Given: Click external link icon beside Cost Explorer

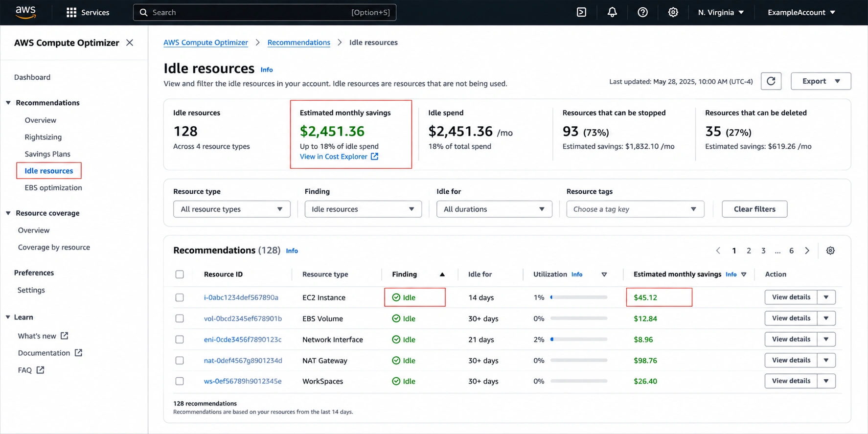Looking at the screenshot, I should coord(374,157).
